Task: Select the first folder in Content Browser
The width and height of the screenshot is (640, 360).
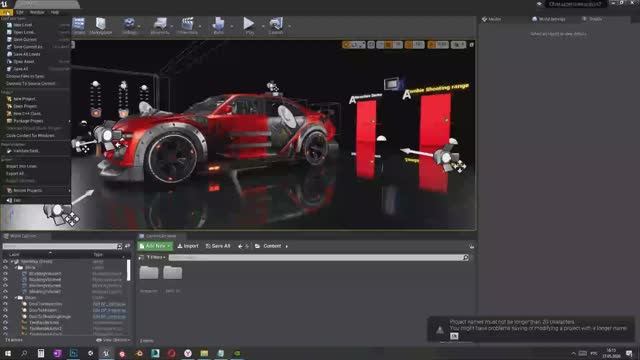Action: [x=149, y=273]
